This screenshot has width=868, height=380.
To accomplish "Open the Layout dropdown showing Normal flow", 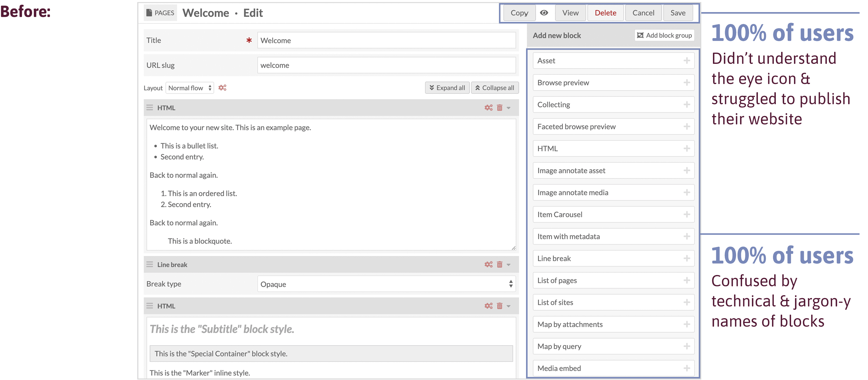I will pyautogui.click(x=190, y=88).
